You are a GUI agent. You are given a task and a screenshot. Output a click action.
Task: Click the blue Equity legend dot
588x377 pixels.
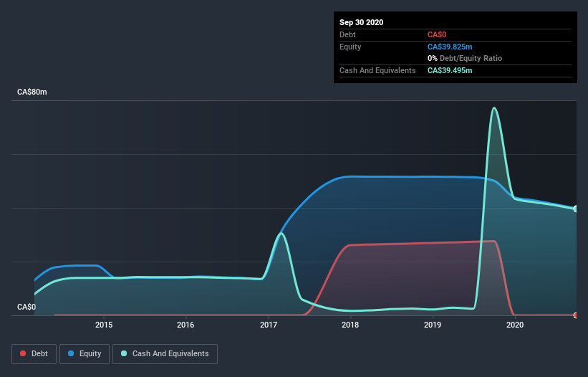click(71, 353)
